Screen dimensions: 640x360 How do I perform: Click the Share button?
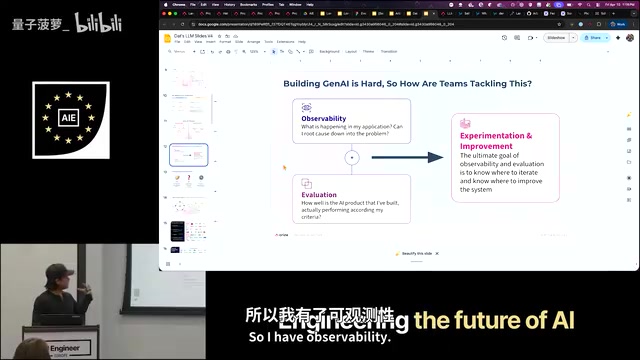click(593, 38)
